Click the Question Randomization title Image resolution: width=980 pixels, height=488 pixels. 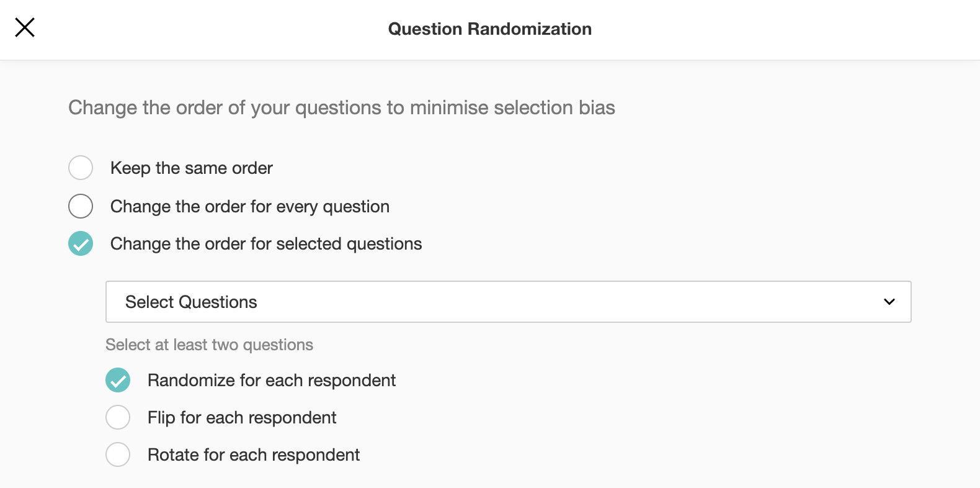[x=489, y=29]
